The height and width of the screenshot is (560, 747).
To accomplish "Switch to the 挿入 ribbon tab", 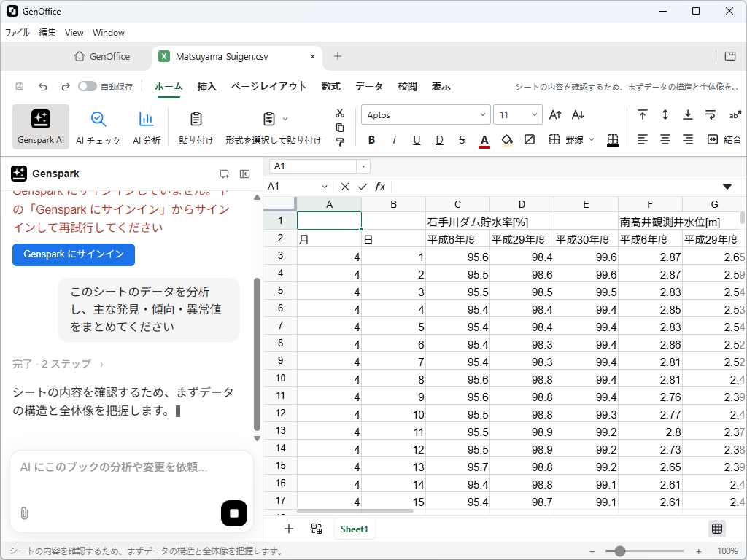I will 206,86.
